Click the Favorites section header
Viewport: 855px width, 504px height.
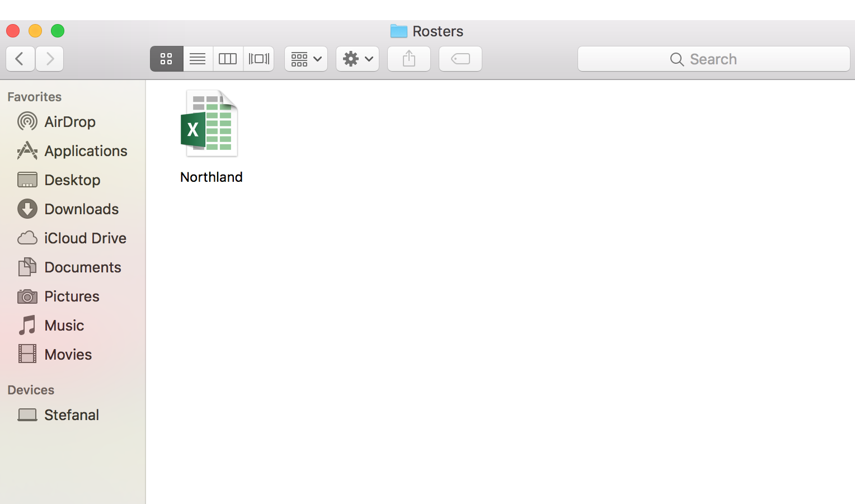(35, 97)
